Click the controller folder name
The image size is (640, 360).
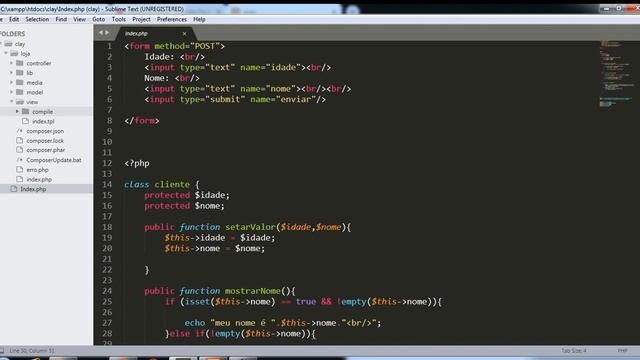click(x=39, y=63)
